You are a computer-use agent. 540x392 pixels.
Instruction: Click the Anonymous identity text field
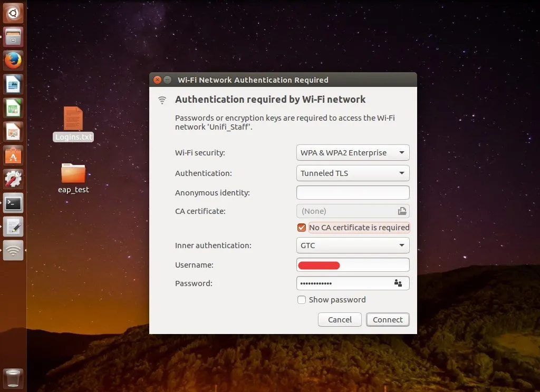coord(353,192)
